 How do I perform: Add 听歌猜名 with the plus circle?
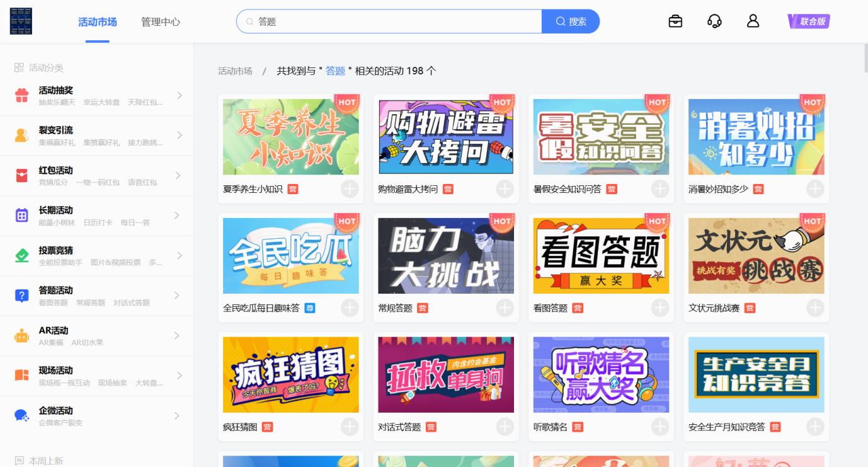click(660, 427)
